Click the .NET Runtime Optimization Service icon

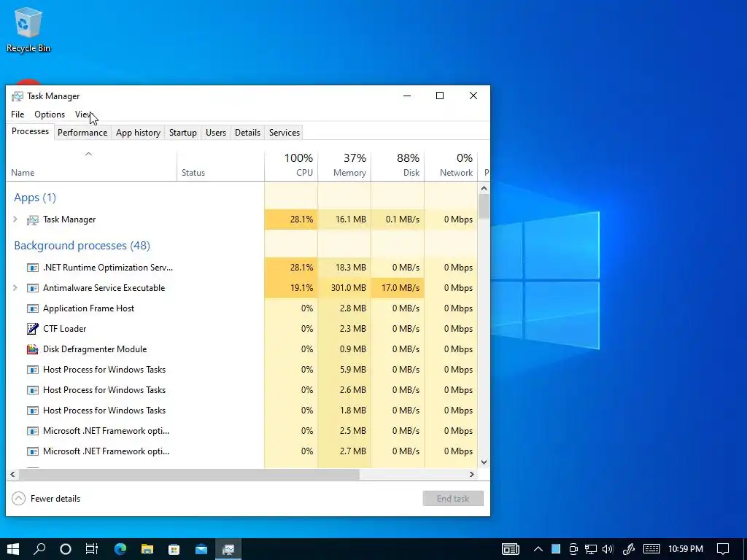(32, 268)
